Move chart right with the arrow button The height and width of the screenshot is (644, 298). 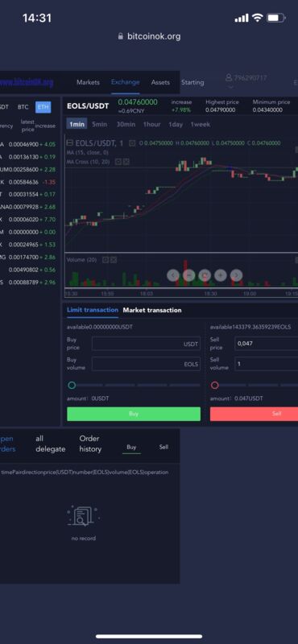(236, 275)
